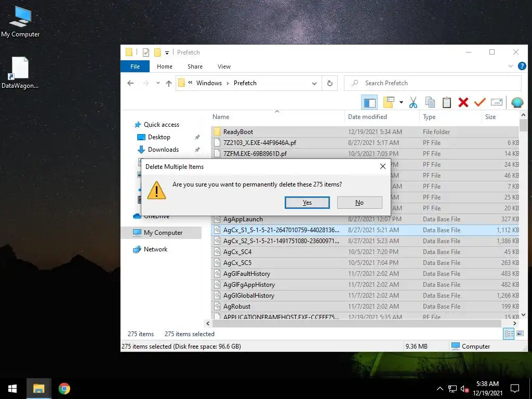This screenshot has height=399, width=532.
Task: Select file 7ZFM.EXE-69B8961D.pf
Action: [x=365, y=154]
